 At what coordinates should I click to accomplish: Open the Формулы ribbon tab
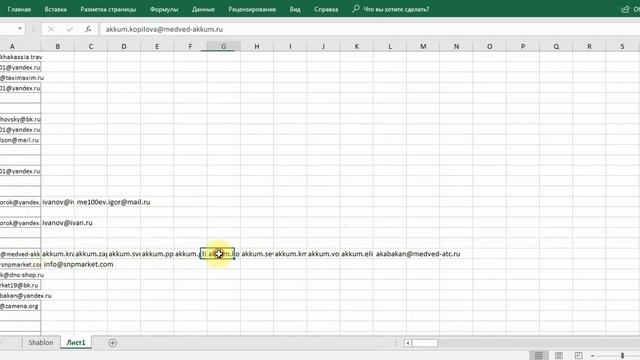(x=164, y=9)
